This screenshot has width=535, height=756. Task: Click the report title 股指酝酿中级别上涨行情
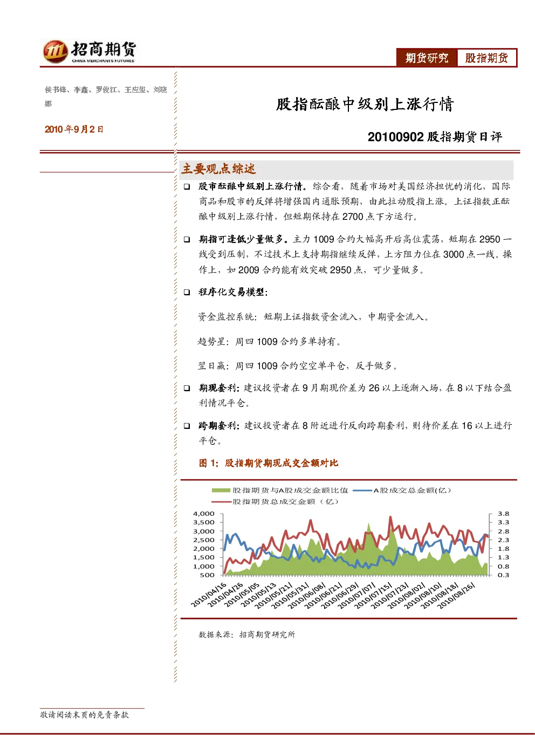(x=365, y=104)
